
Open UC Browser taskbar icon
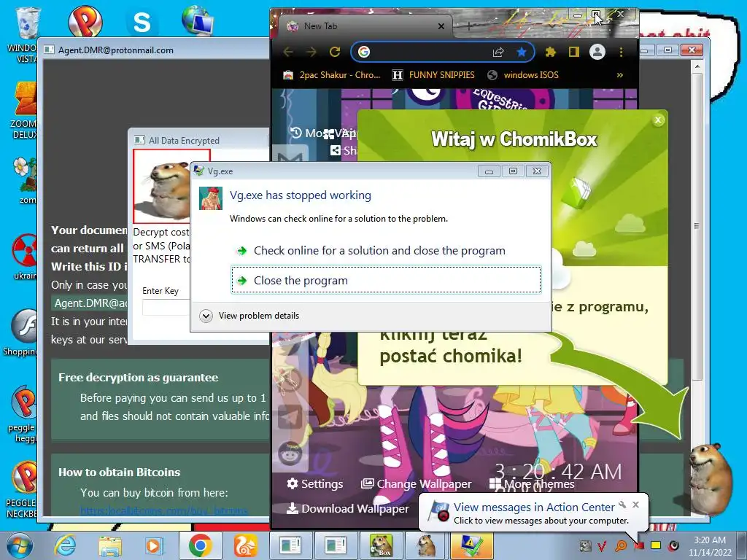pyautogui.click(x=245, y=545)
